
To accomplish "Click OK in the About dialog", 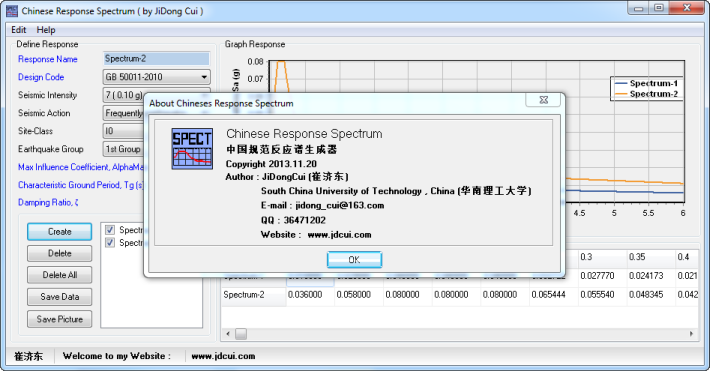I will 354,260.
